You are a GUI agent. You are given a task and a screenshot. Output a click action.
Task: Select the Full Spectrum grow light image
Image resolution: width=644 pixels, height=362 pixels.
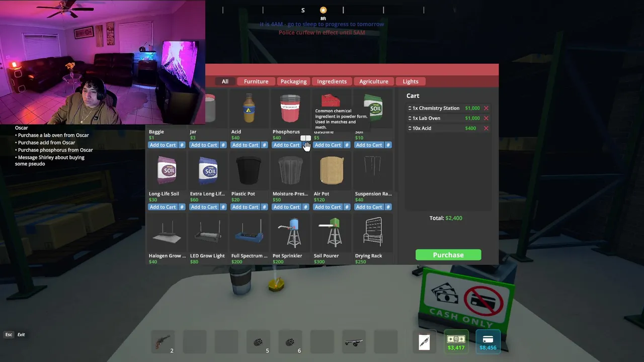pos(249,234)
